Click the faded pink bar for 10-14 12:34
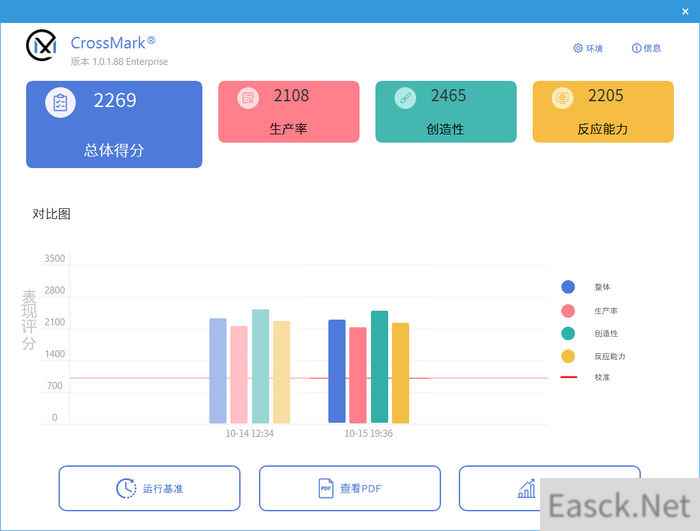Viewport: 700px width, 531px height. click(239, 374)
